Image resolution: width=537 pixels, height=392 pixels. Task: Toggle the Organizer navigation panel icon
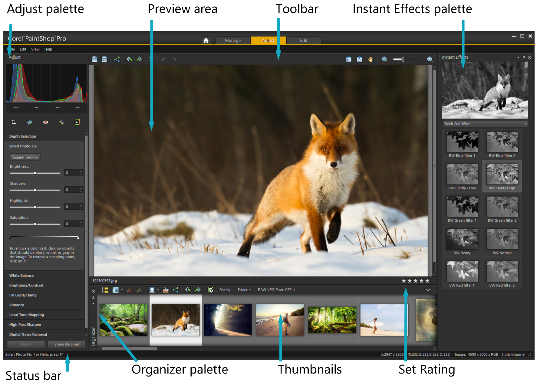pos(105,290)
